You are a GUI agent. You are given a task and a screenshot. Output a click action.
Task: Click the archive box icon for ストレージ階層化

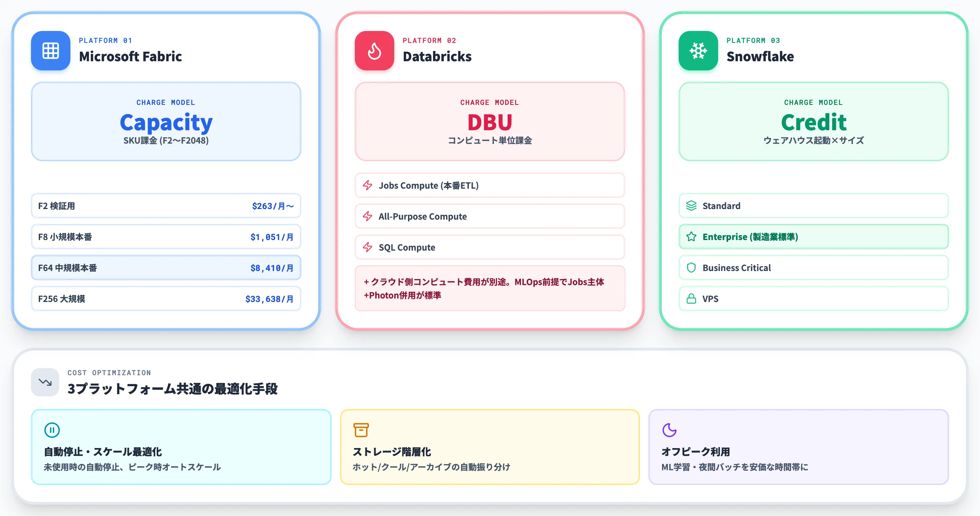[x=361, y=430]
